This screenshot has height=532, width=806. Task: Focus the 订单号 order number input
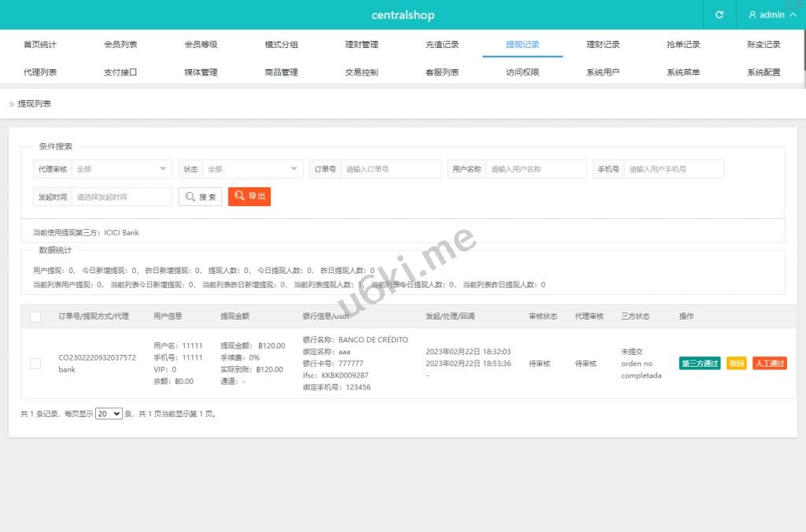tap(390, 169)
